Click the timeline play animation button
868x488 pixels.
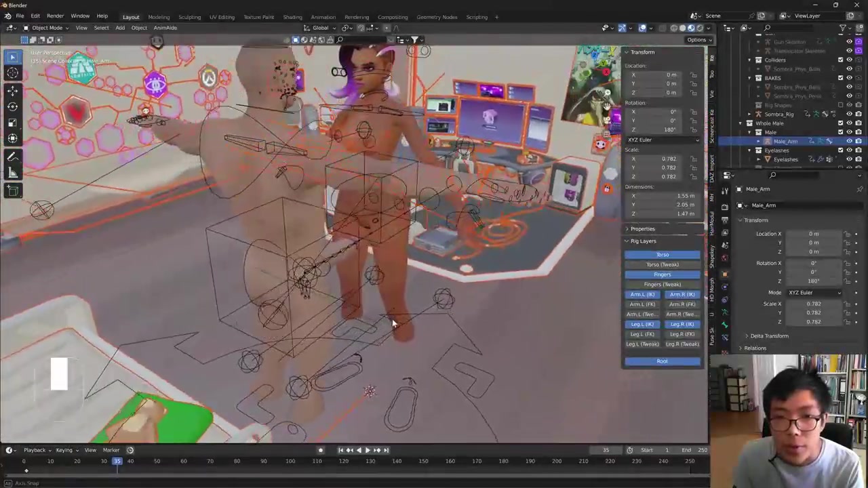pyautogui.click(x=368, y=450)
